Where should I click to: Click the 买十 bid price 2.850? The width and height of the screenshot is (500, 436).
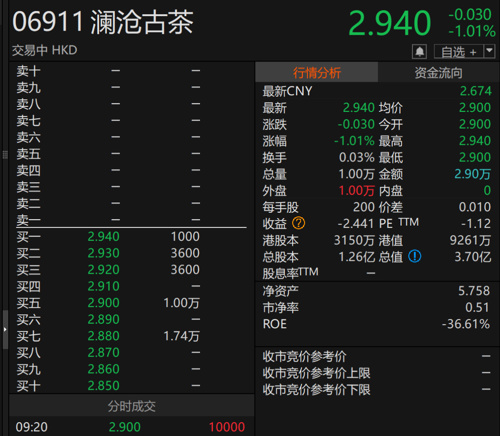tap(103, 386)
